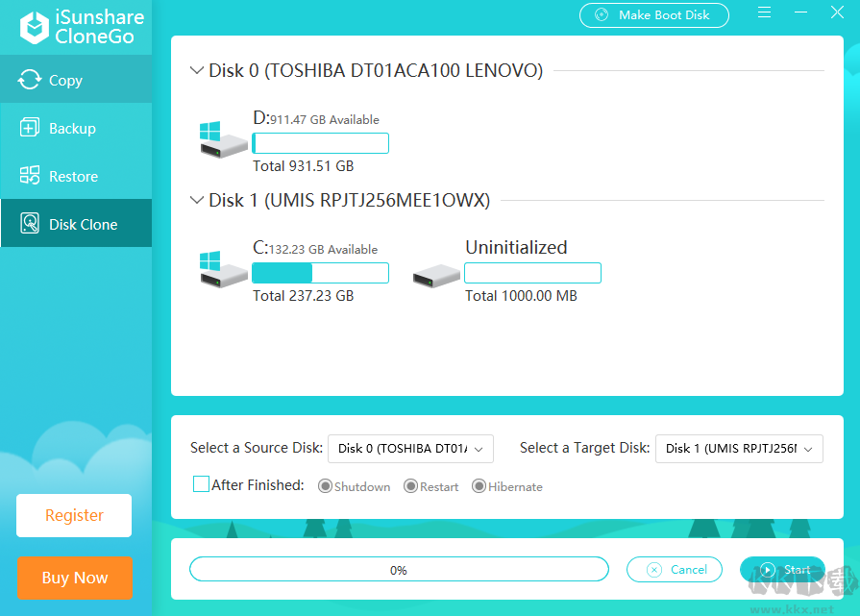Click the X icon in Cancel button

654,570
